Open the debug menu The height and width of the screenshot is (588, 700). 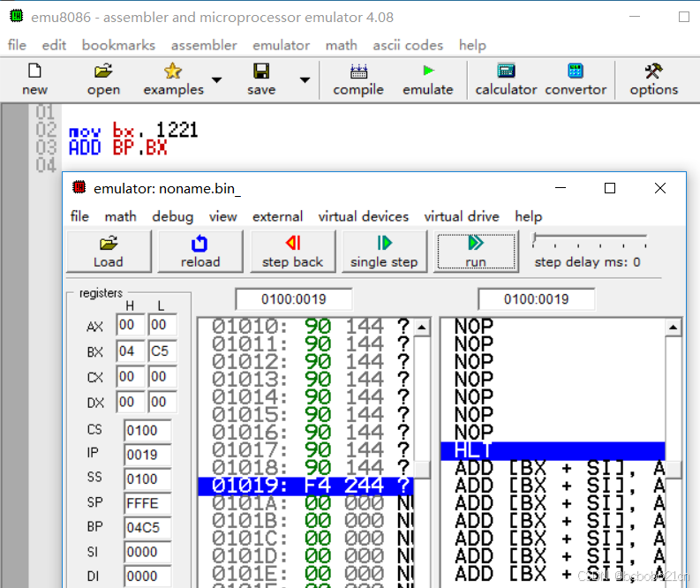(x=173, y=216)
